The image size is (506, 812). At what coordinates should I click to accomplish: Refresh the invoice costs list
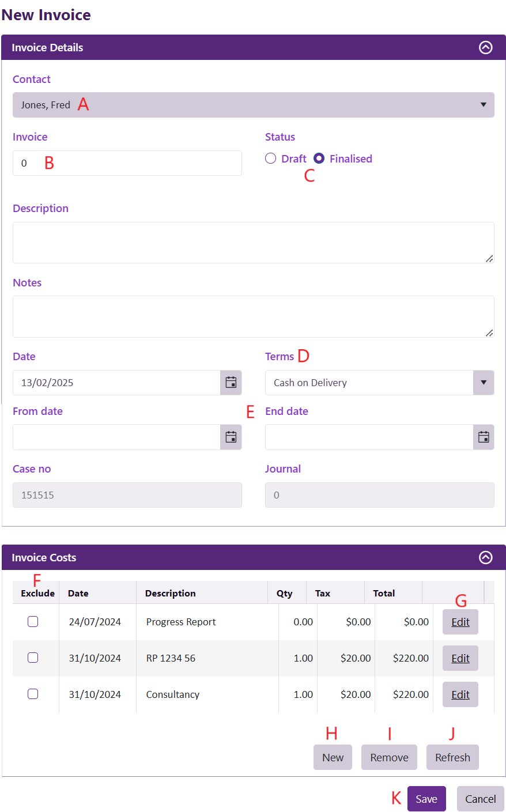click(x=452, y=757)
